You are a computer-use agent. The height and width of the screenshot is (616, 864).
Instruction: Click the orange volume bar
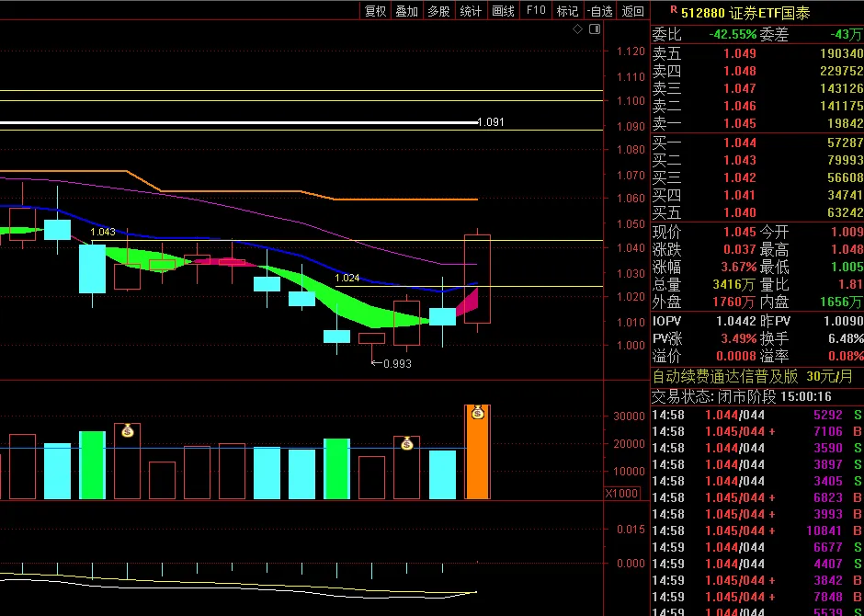pos(478,451)
